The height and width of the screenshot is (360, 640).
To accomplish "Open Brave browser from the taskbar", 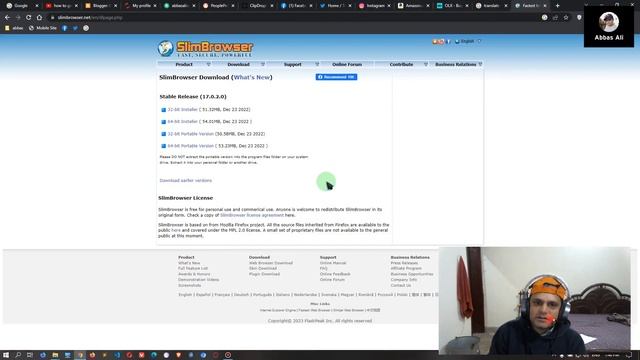I will pos(178,355).
